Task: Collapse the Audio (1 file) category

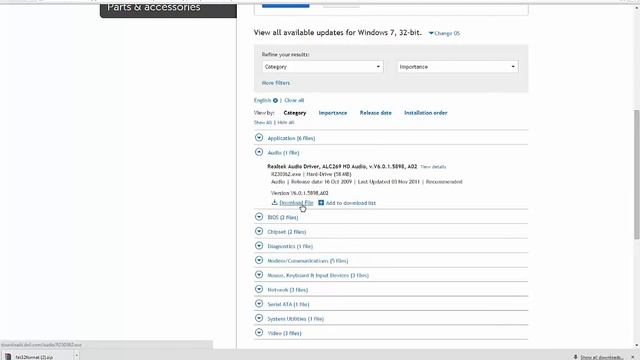Action: point(259,152)
